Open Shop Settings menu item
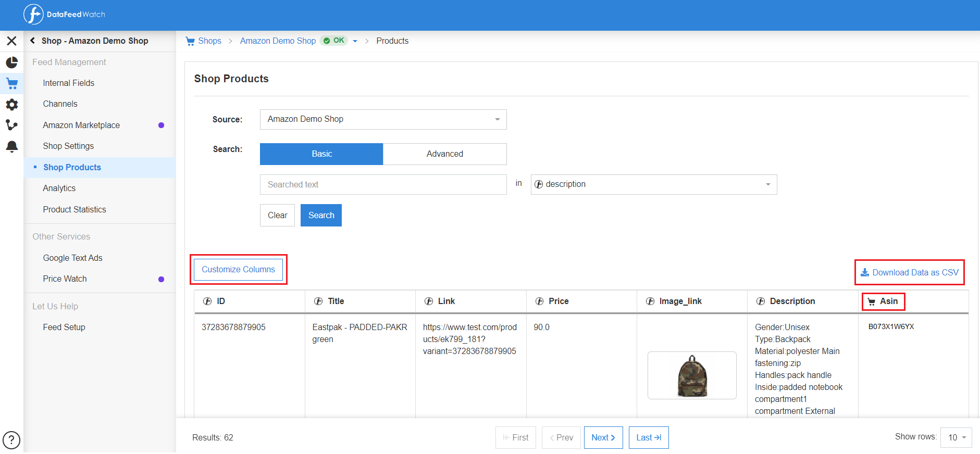 tap(68, 146)
